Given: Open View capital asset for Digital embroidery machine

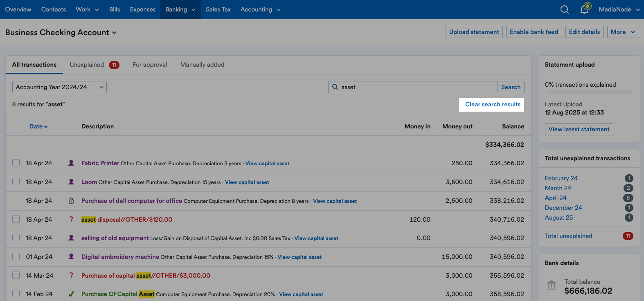Looking at the screenshot, I should 299,257.
